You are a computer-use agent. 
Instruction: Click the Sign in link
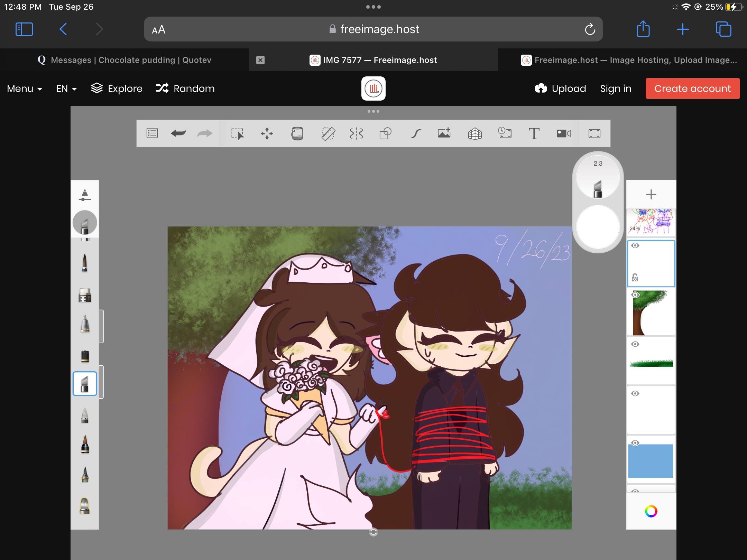click(616, 89)
